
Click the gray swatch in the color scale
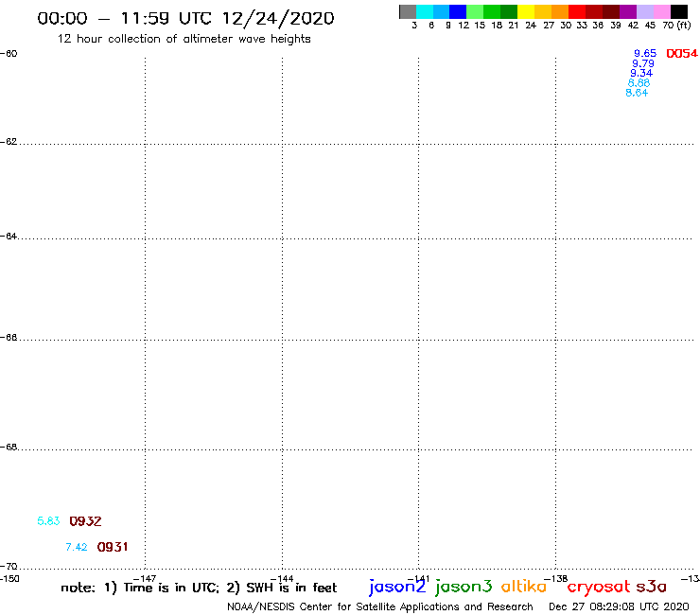tap(408, 12)
